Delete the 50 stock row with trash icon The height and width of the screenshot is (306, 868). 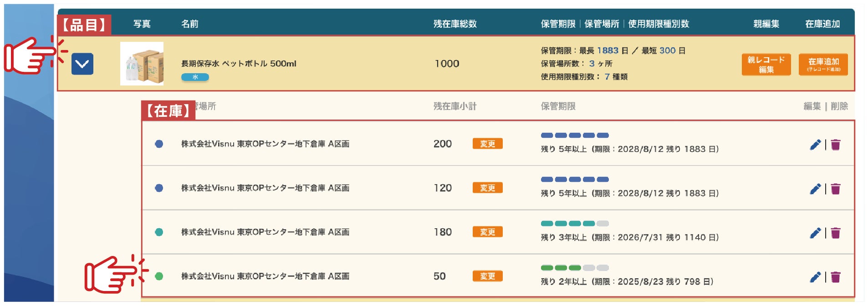click(x=836, y=277)
